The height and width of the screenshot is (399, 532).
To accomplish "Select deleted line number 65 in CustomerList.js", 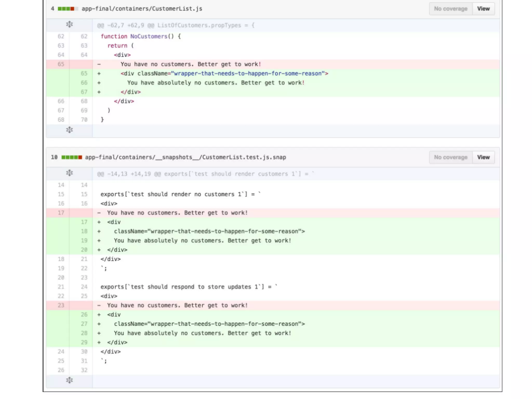I will click(61, 64).
